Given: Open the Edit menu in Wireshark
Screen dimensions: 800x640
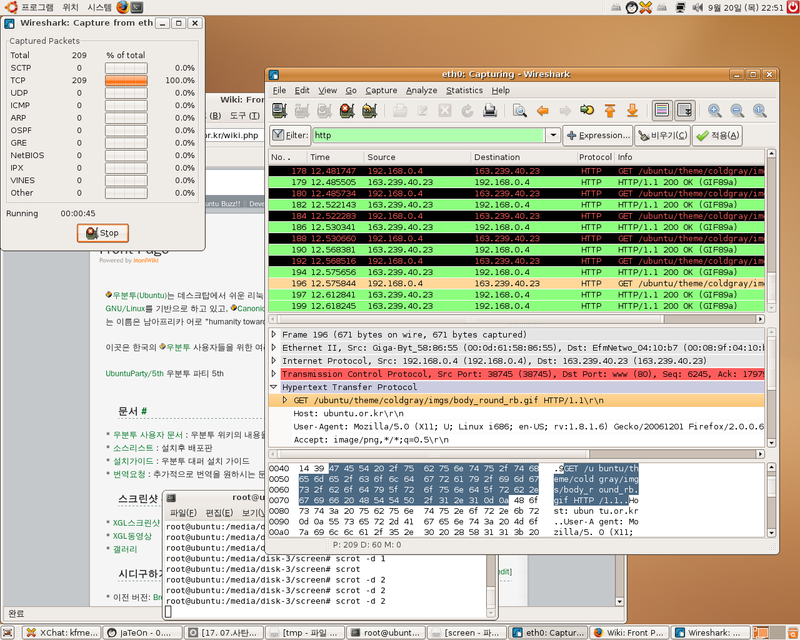Looking at the screenshot, I should pyautogui.click(x=302, y=90).
